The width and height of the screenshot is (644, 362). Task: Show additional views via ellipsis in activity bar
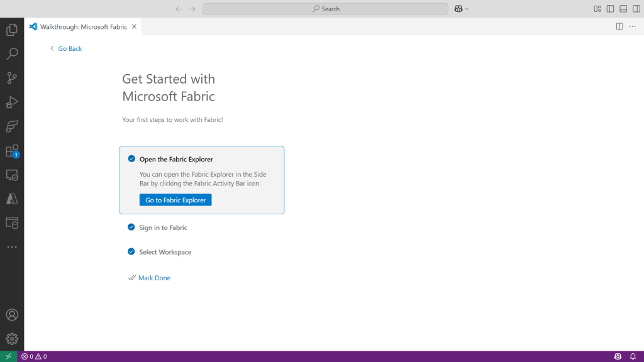click(x=12, y=247)
